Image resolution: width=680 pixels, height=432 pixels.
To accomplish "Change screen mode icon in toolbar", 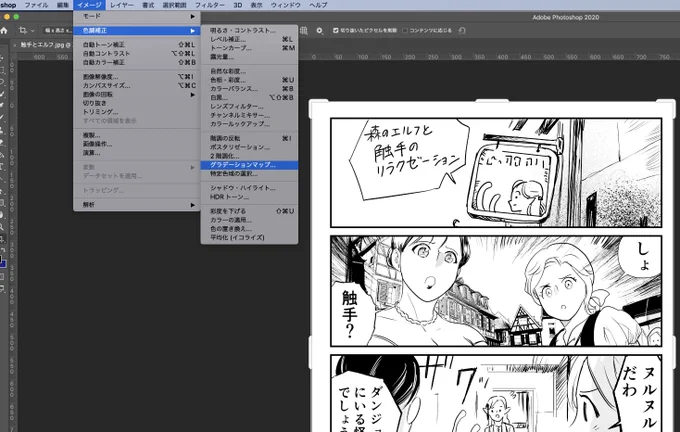I will coord(3,288).
